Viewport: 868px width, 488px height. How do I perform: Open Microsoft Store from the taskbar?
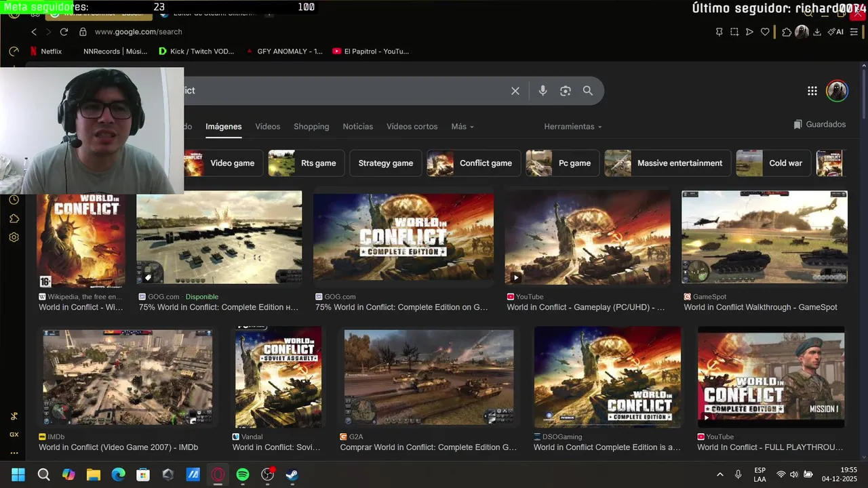143,474
